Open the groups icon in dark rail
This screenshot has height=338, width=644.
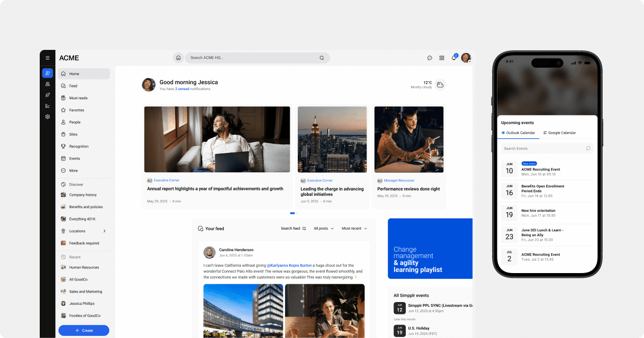(x=47, y=84)
